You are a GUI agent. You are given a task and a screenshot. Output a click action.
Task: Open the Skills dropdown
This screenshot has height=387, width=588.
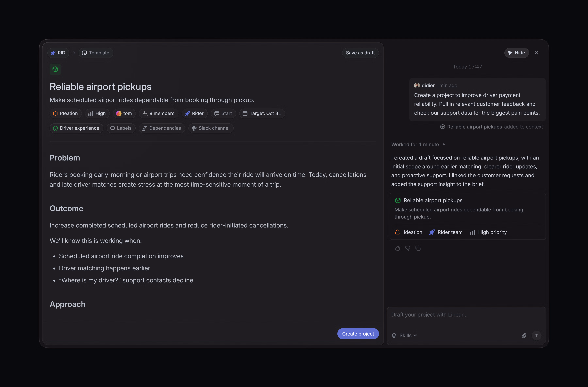404,336
